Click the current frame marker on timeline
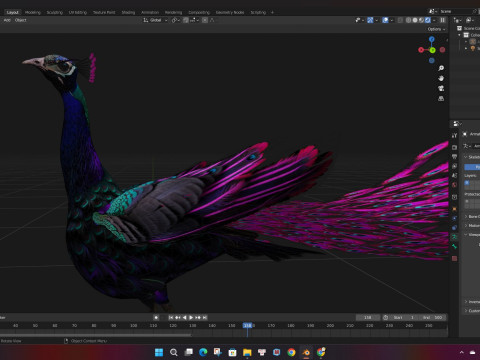 pos(248,325)
